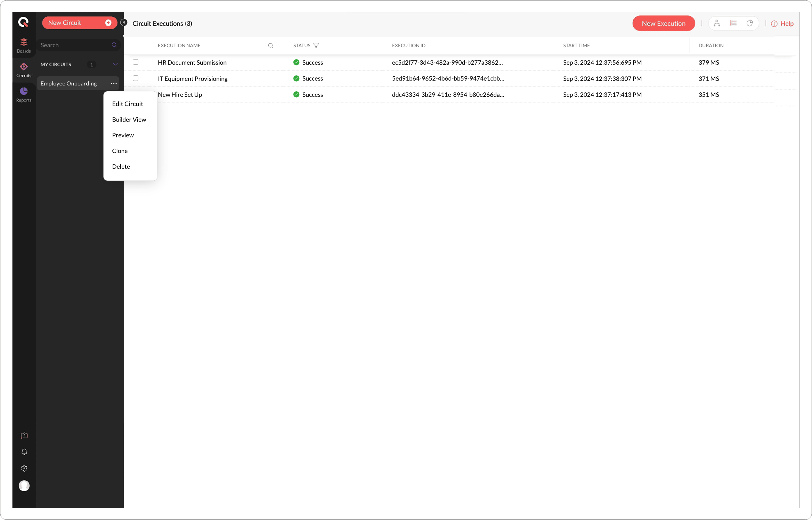
Task: Switch to the flowchart view icon
Action: [x=717, y=23]
